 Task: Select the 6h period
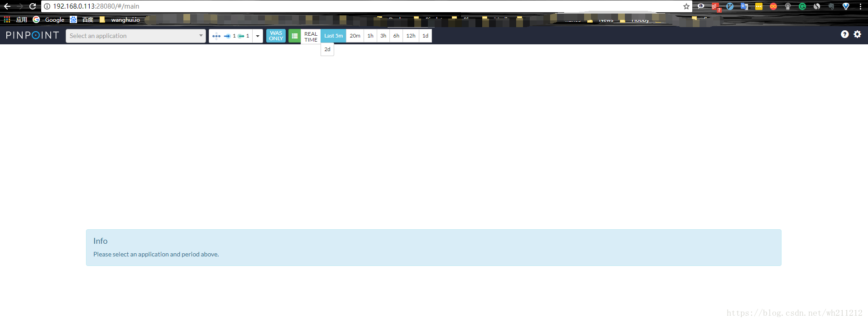tap(396, 36)
